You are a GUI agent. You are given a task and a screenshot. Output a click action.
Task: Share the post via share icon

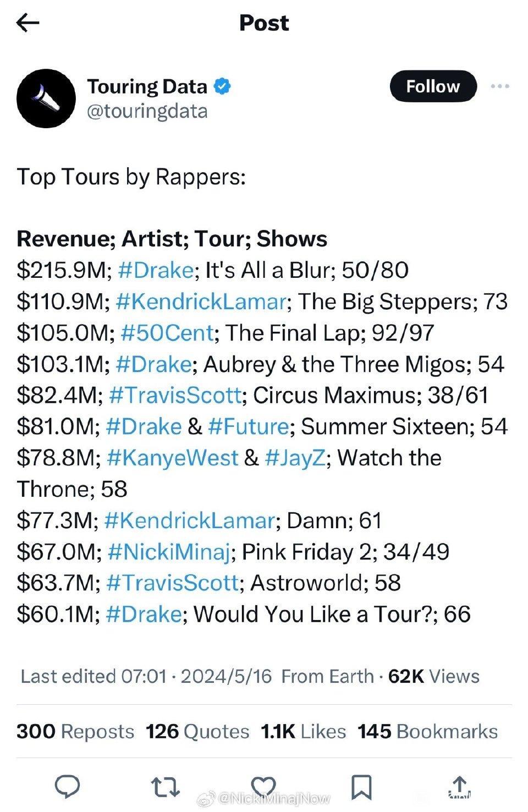click(460, 787)
